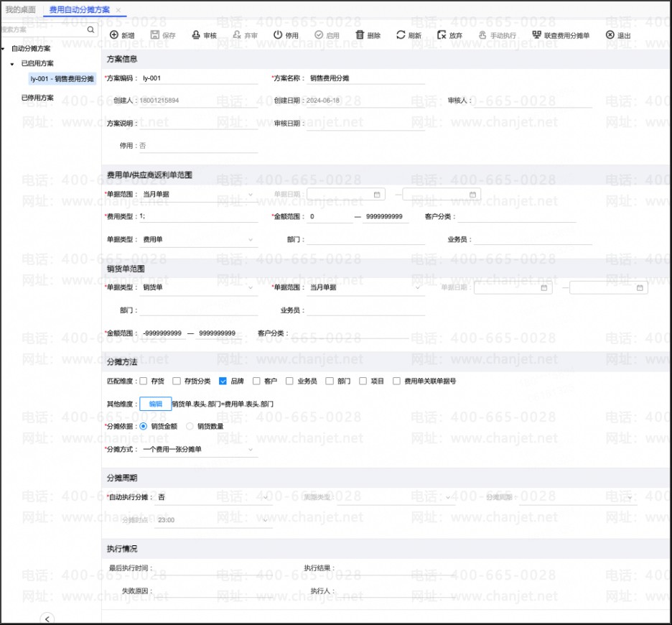Click the 放弃 discard icon
This screenshot has height=625, width=672.
(x=442, y=35)
